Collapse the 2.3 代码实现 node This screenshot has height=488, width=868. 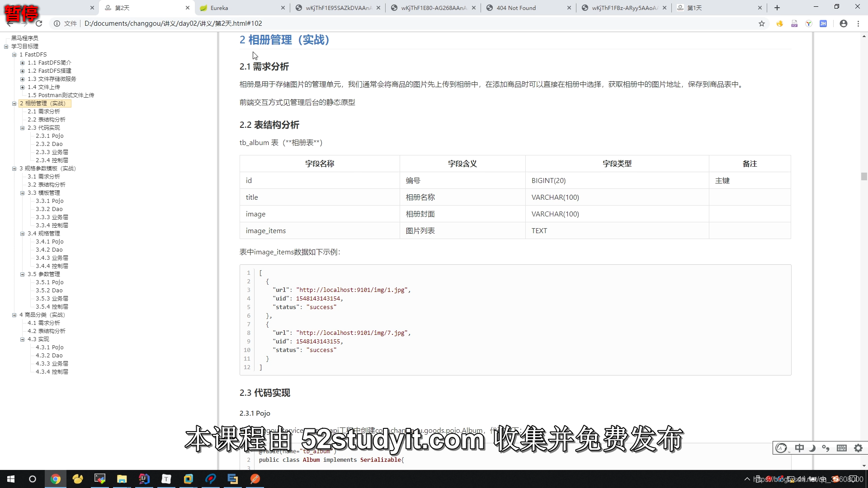coord(23,128)
